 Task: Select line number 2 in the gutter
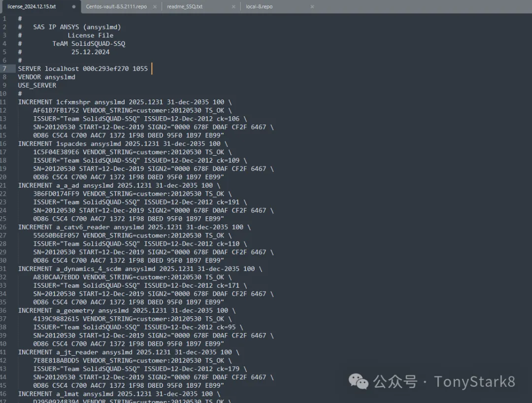click(x=4, y=27)
